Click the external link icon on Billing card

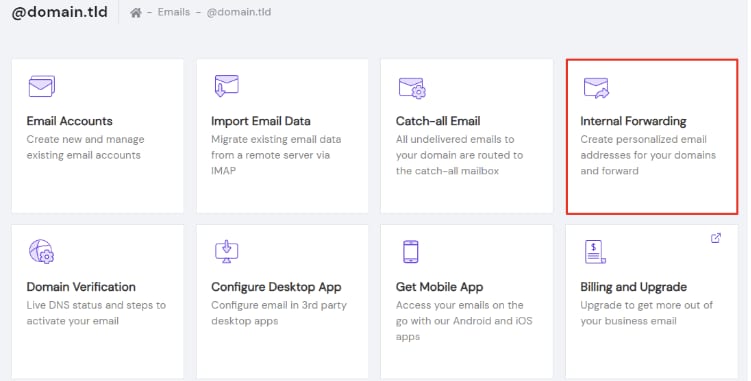click(716, 238)
